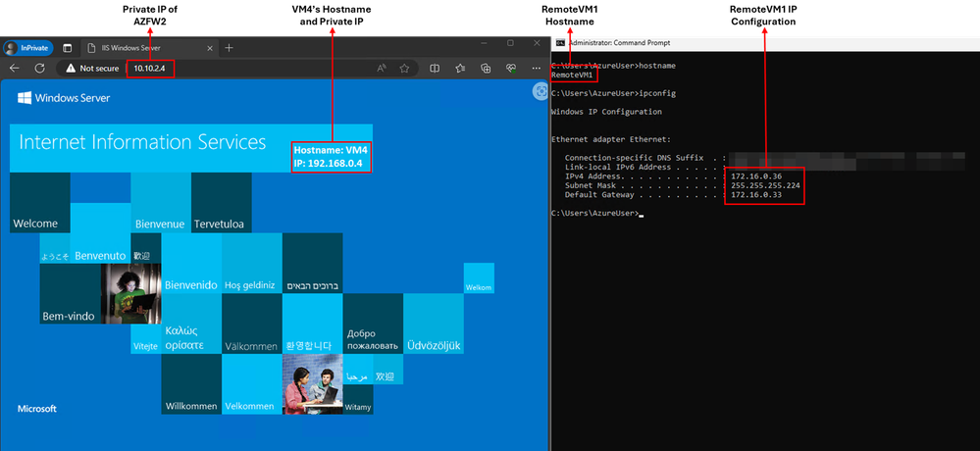The image size is (980, 451).
Task: Click IPv4 Address value 172.16.0.36
Action: (755, 176)
